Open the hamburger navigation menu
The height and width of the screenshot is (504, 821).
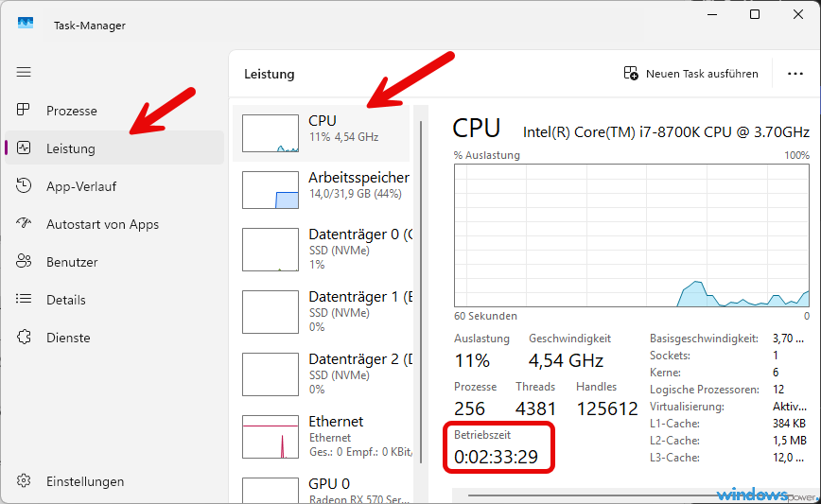tap(24, 72)
